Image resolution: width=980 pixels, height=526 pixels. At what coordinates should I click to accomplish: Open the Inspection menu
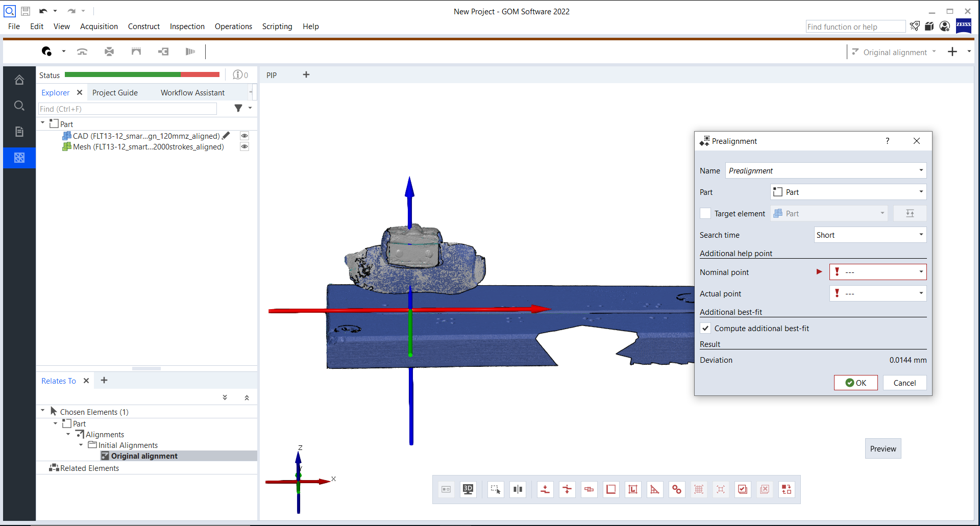coord(187,27)
